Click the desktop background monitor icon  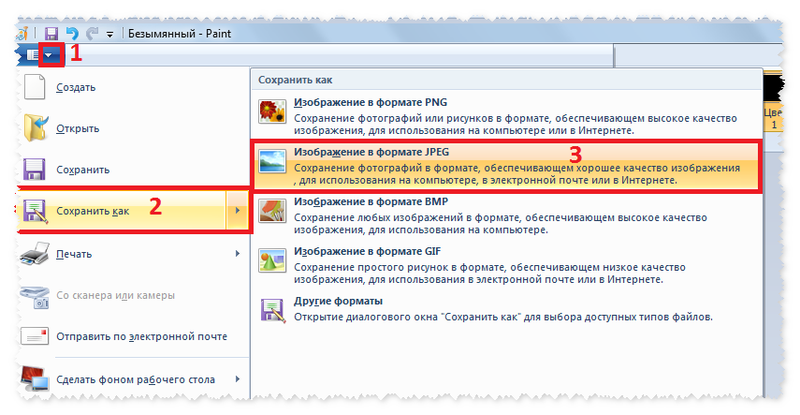[35, 379]
